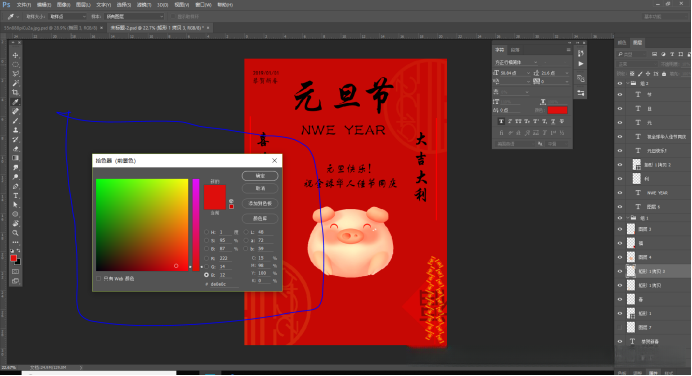The height and width of the screenshot is (376, 692).
Task: Apply Faux Bold in Character panel
Action: [x=501, y=121]
